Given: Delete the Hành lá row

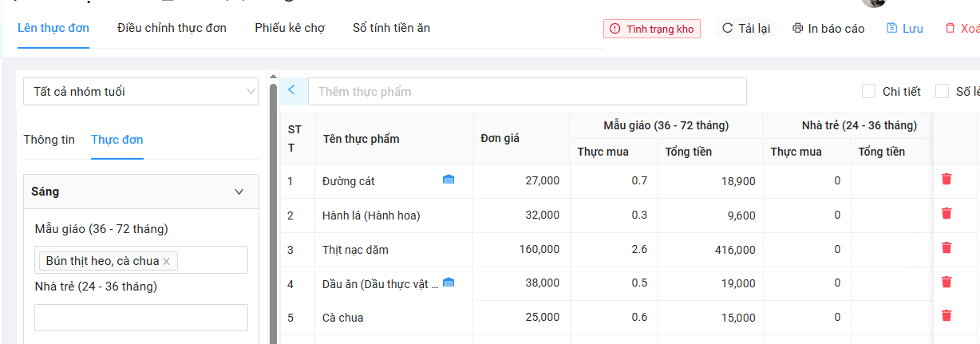Looking at the screenshot, I should click(946, 214).
